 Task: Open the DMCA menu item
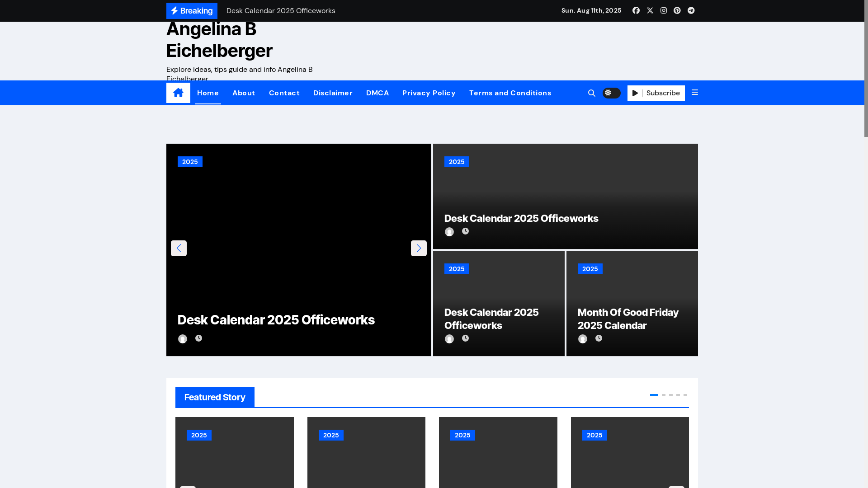(x=377, y=93)
